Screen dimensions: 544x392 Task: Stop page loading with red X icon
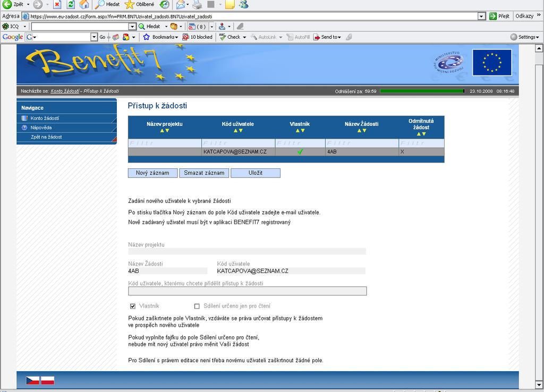pyautogui.click(x=57, y=4)
